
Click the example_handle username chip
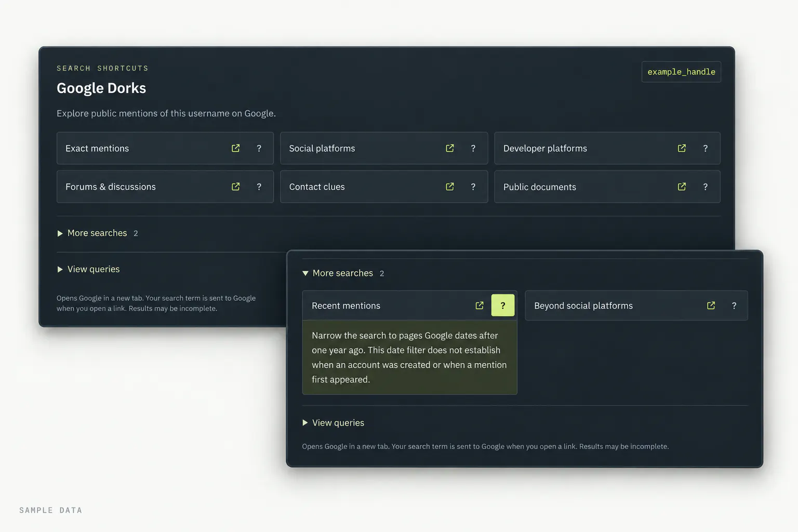pos(682,72)
